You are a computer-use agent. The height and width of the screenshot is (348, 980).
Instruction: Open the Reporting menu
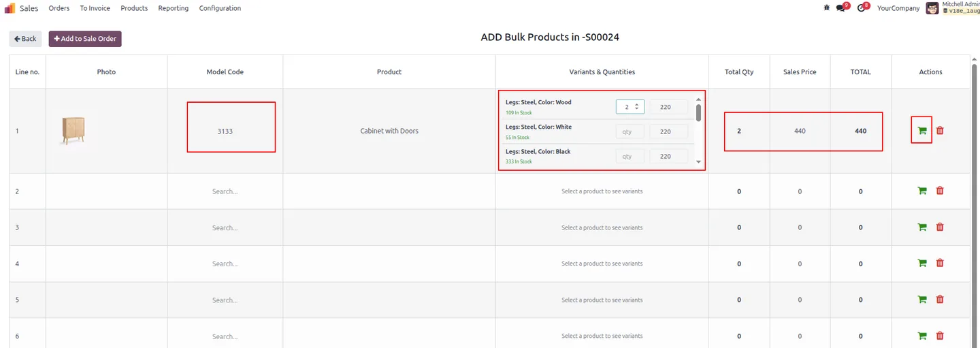click(174, 8)
